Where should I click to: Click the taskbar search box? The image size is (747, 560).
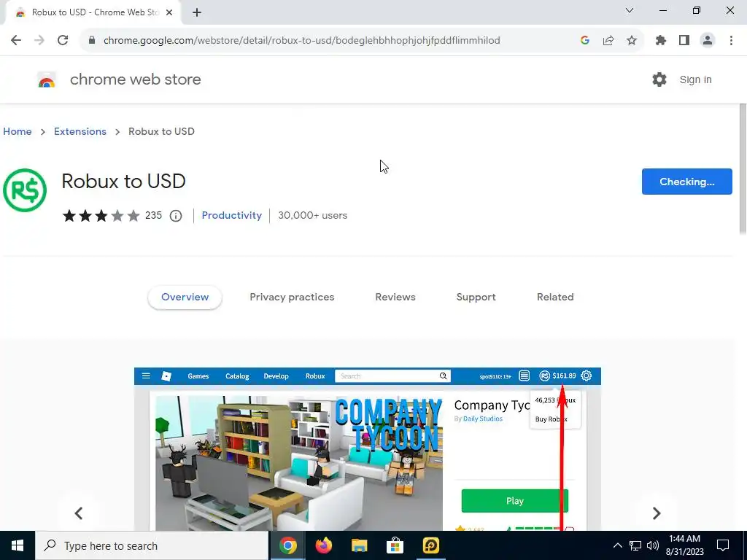[x=152, y=545]
